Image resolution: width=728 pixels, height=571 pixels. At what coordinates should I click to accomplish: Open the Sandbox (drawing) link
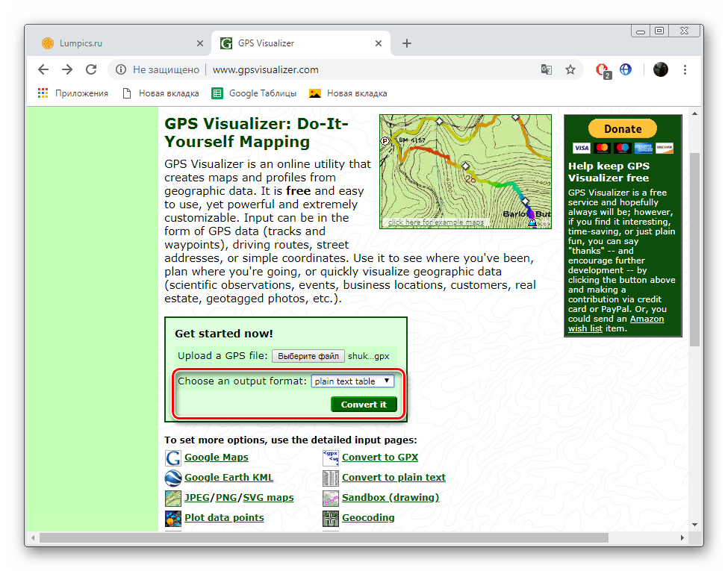coord(391,498)
